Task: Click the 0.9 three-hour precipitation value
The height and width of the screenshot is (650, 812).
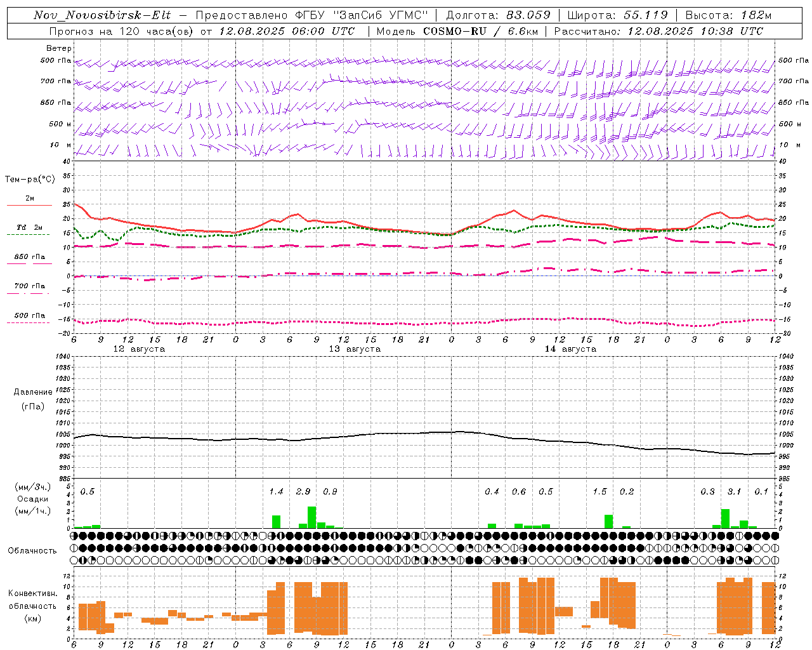Action: click(330, 491)
